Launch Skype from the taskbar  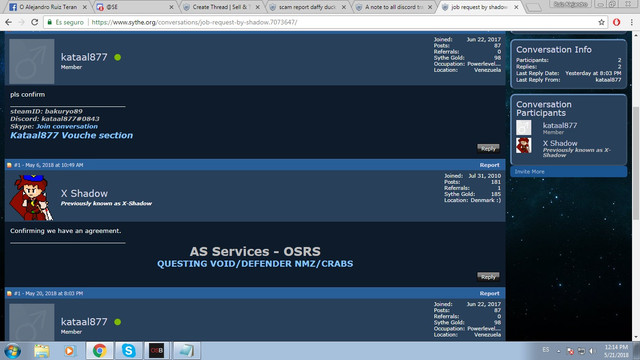pyautogui.click(x=129, y=351)
